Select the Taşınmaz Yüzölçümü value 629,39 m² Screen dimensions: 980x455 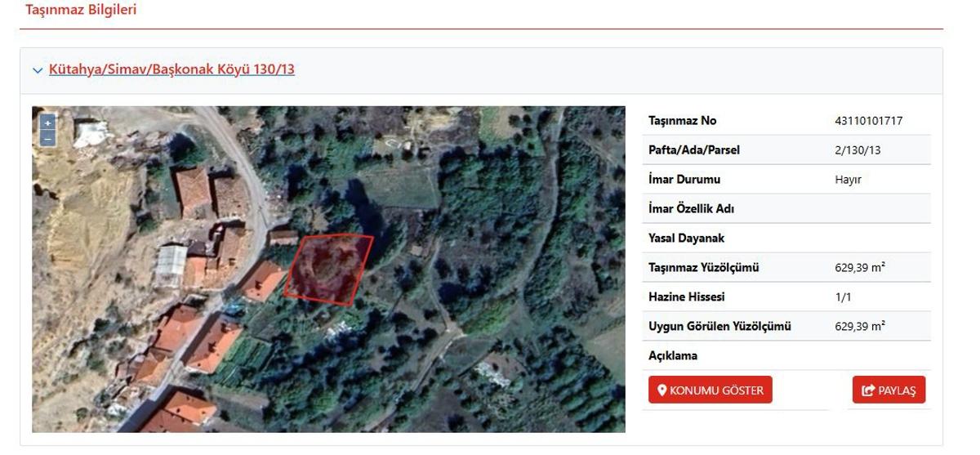tap(860, 267)
